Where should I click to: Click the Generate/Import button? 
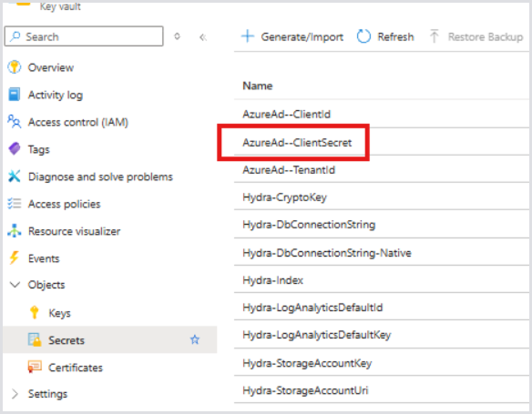click(292, 36)
